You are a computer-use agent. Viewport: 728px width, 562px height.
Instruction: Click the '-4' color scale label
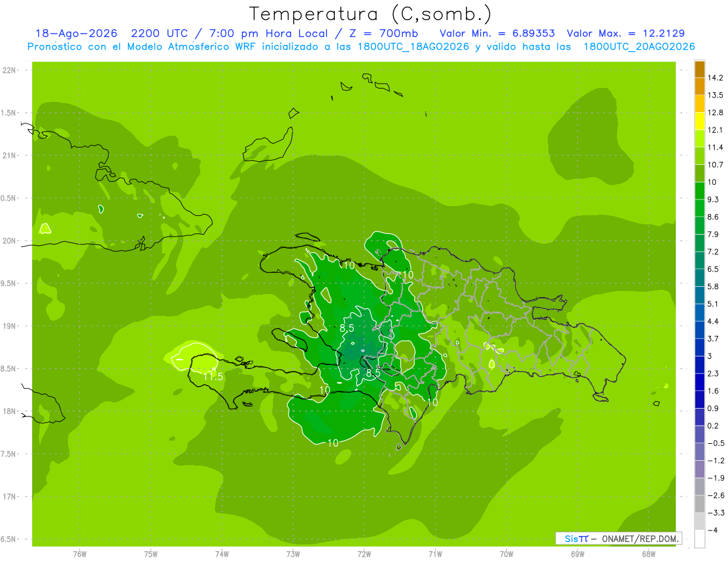(713, 531)
